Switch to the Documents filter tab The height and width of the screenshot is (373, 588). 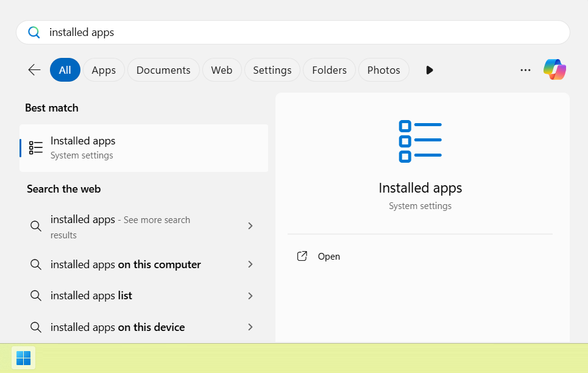point(163,70)
